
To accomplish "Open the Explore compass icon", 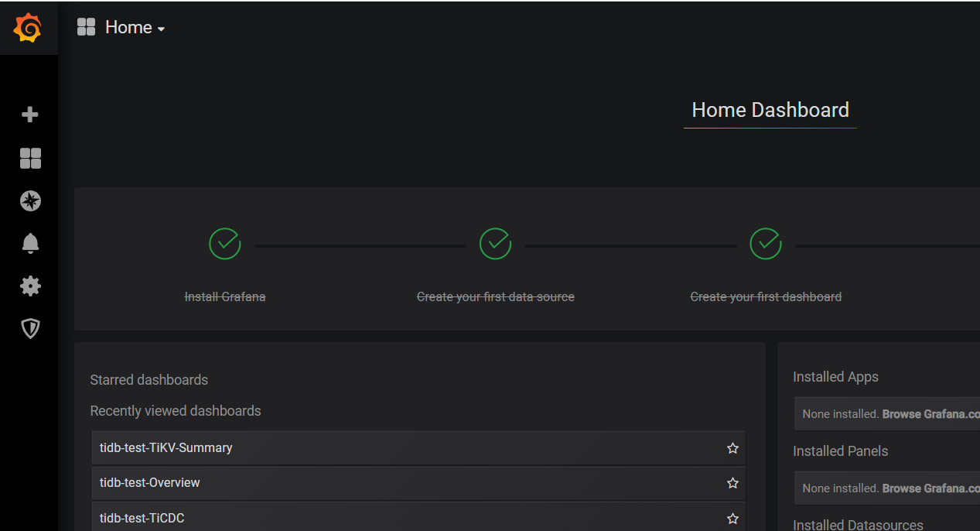I will [30, 201].
